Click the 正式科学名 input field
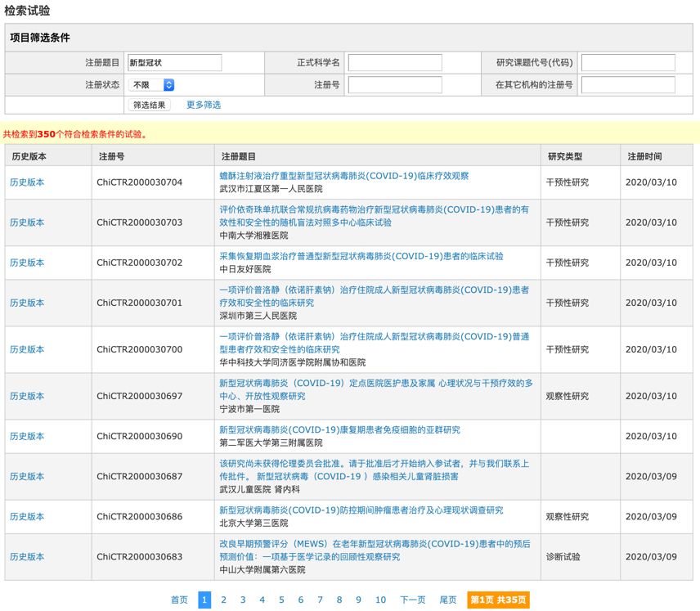 [x=395, y=62]
